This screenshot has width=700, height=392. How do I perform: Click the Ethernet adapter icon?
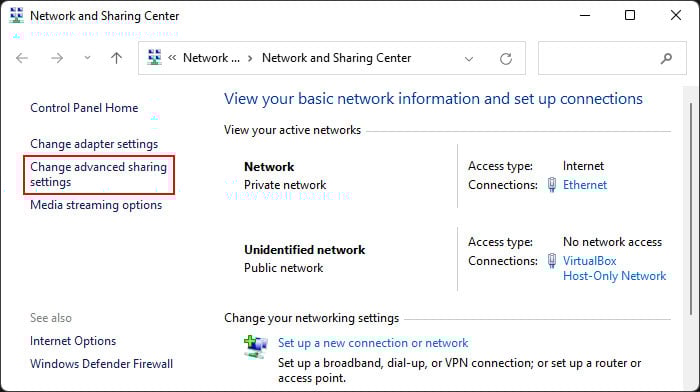pyautogui.click(x=552, y=184)
